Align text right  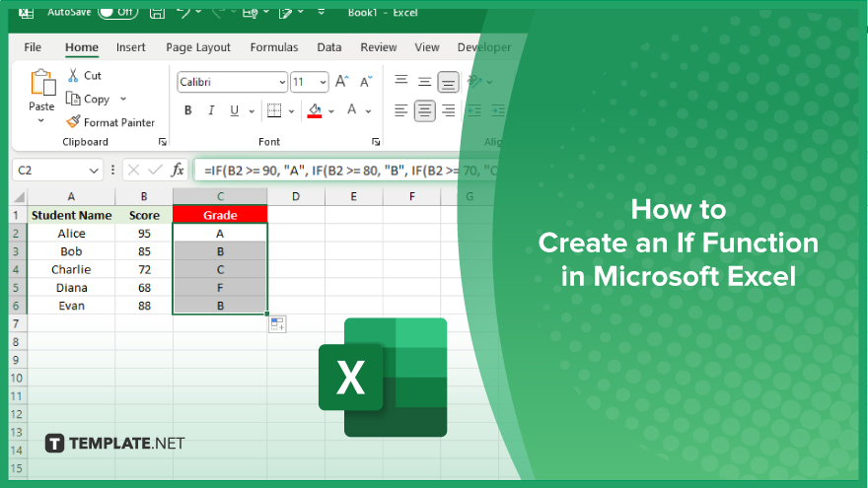coord(449,110)
